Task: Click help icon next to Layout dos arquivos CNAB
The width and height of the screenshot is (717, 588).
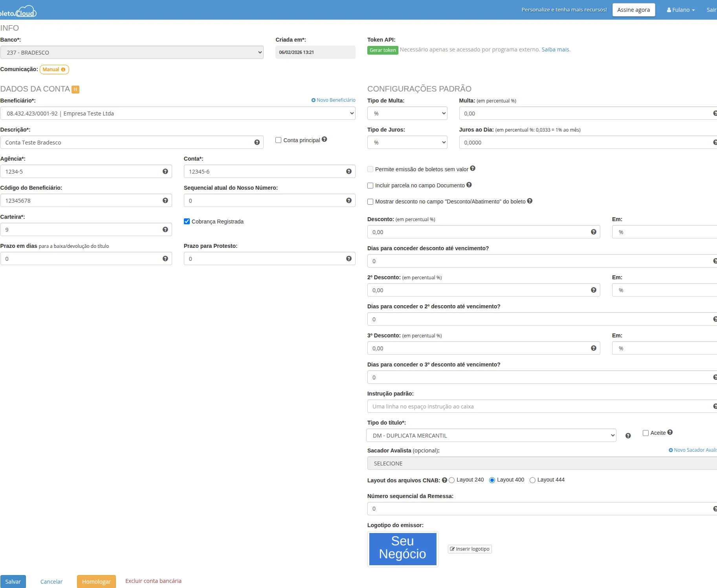Action: tap(444, 480)
